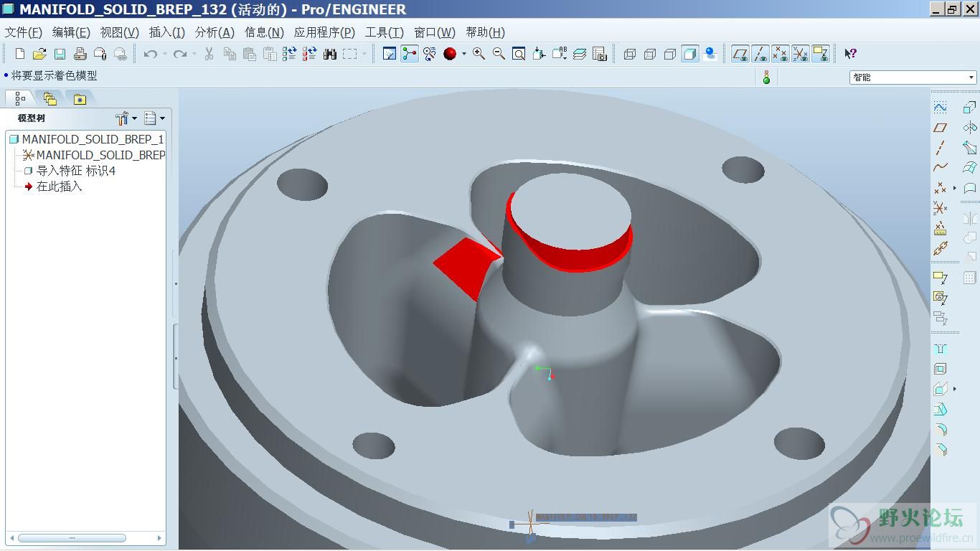Open the 智能 selection filter dropdown
Screen dimensions: 980x551
(913, 77)
